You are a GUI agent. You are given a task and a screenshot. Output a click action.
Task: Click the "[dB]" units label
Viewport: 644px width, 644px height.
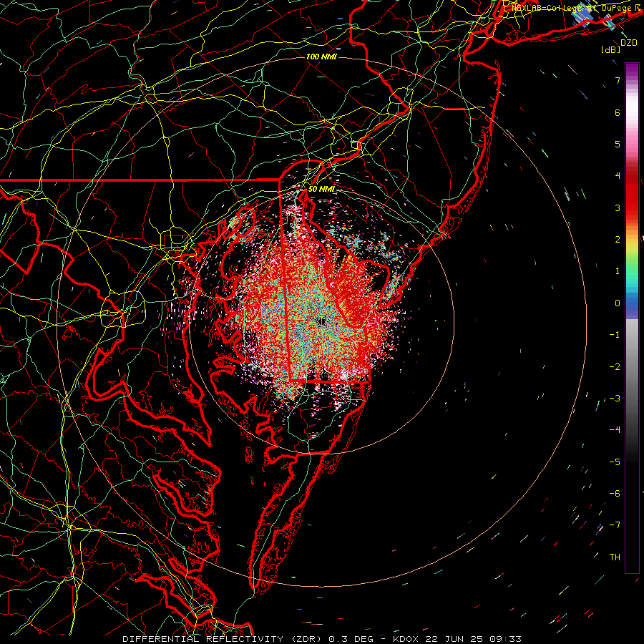coord(610,50)
